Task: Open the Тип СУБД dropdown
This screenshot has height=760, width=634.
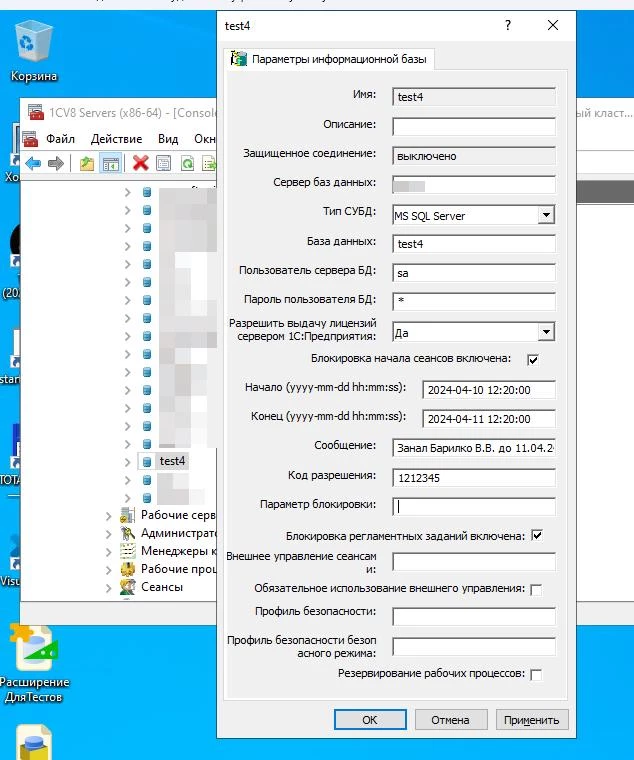Action: 546,215
